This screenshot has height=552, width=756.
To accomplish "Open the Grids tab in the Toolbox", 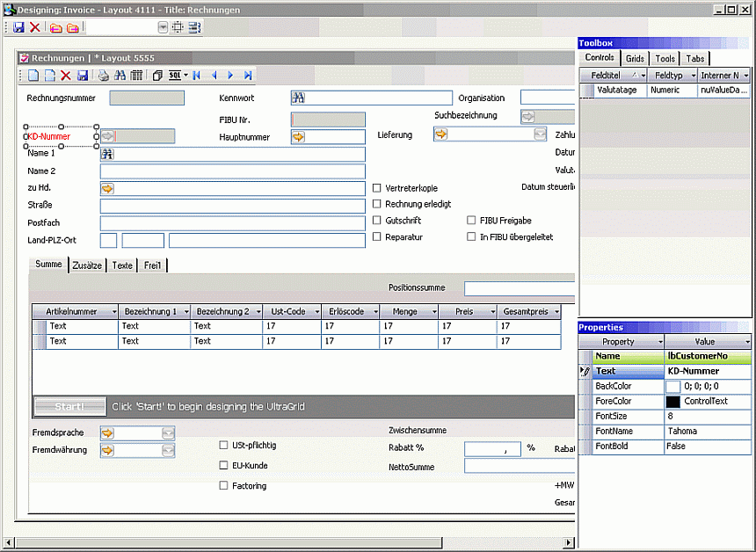I will pos(635,59).
